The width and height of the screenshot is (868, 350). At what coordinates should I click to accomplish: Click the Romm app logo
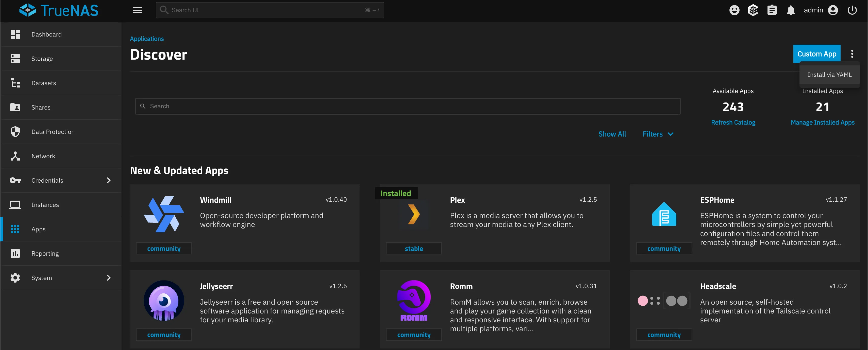click(414, 301)
